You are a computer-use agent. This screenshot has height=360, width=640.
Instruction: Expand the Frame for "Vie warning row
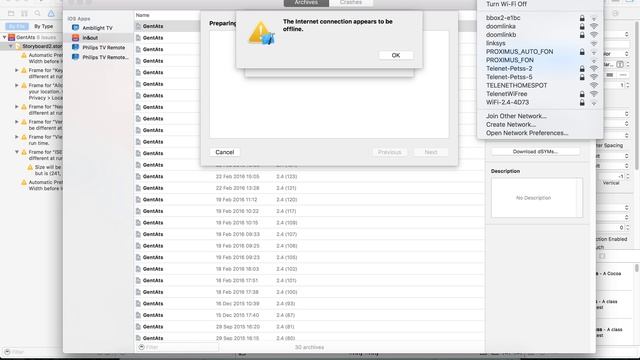17,137
